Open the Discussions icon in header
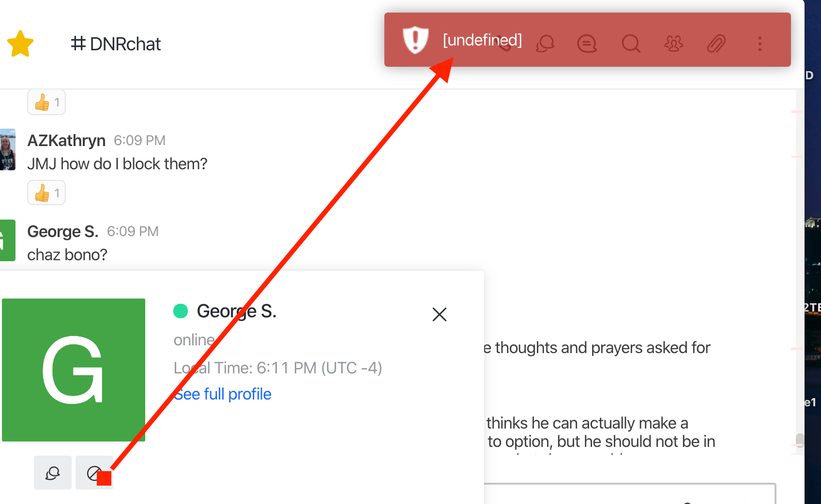821x504 pixels. pos(545,44)
